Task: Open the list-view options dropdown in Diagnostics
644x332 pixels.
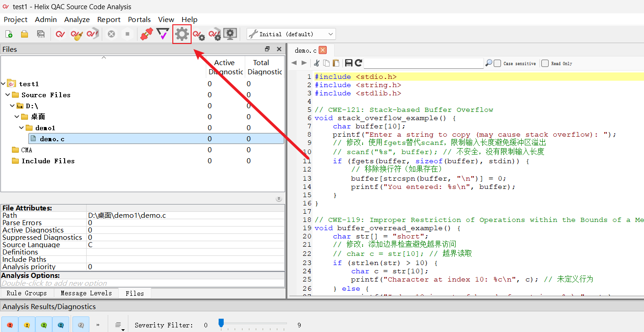Action: tap(119, 325)
